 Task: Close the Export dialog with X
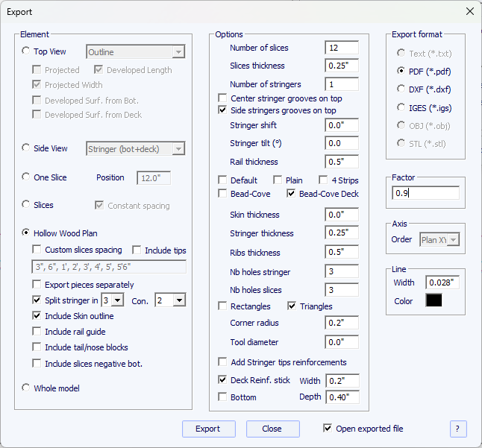(469, 11)
